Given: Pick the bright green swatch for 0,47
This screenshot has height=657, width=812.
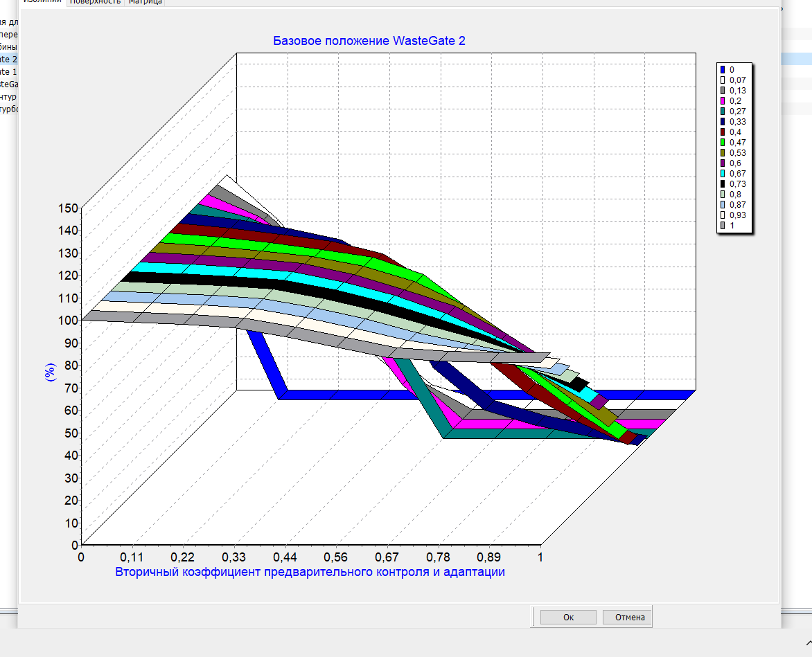Looking at the screenshot, I should tap(722, 142).
